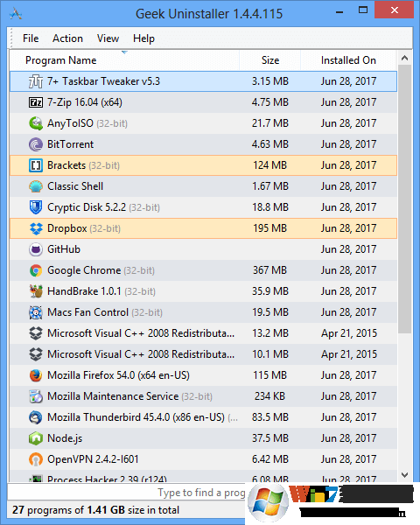The image size is (420, 525).
Task: Select Dropbox (32-bit) entry name
Action: pyautogui.click(x=84, y=228)
